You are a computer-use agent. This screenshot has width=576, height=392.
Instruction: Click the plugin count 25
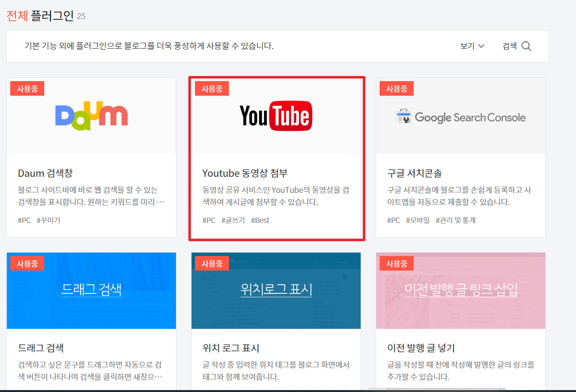81,17
